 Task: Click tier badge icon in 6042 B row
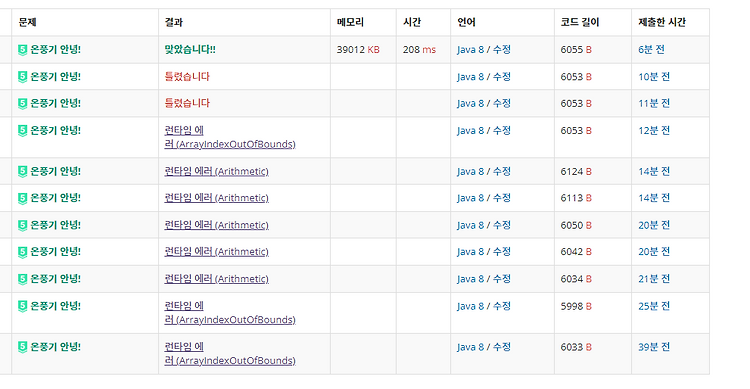coord(22,252)
